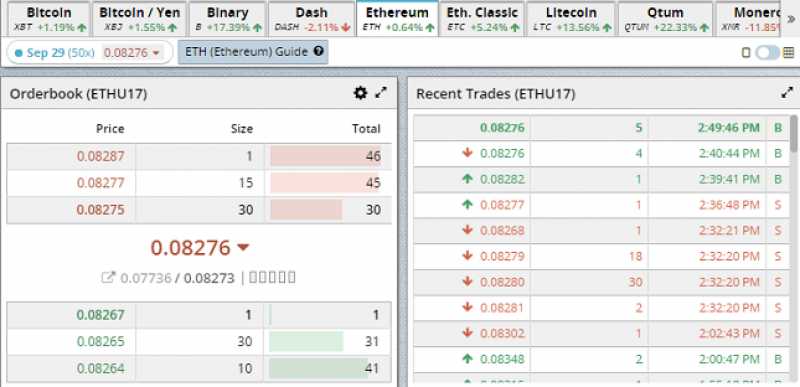Toggle the layout switch
Screen dimensions: 800x387
point(767,53)
